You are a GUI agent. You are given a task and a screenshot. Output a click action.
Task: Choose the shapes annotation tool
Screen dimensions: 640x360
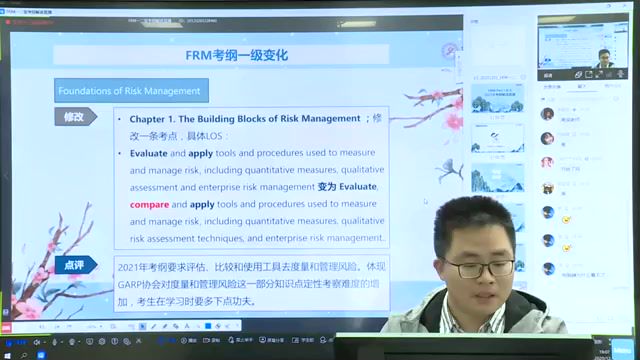(176, 326)
